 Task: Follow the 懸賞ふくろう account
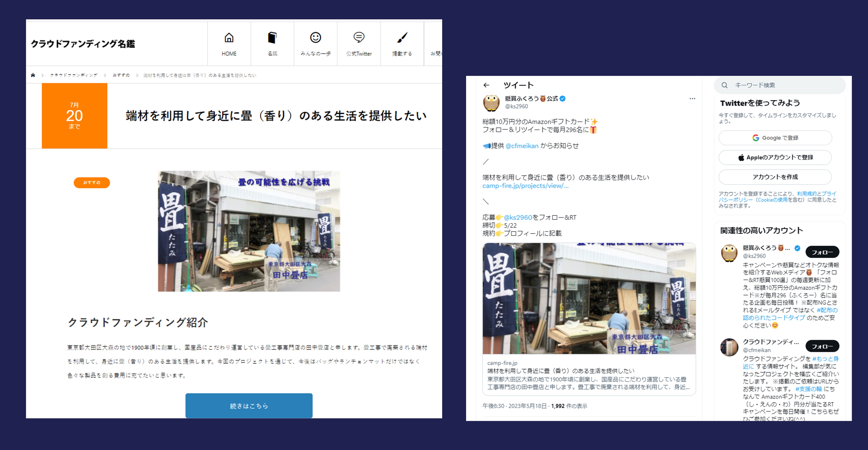[x=822, y=252]
